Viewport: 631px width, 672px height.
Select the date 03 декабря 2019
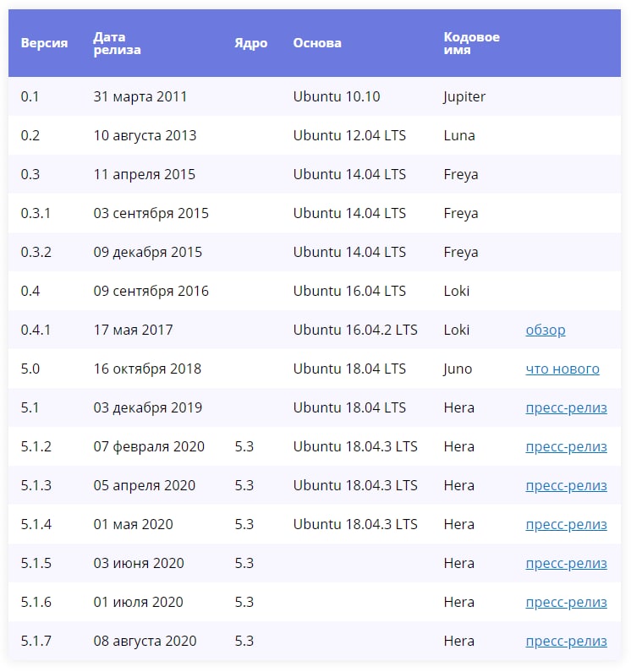147,408
